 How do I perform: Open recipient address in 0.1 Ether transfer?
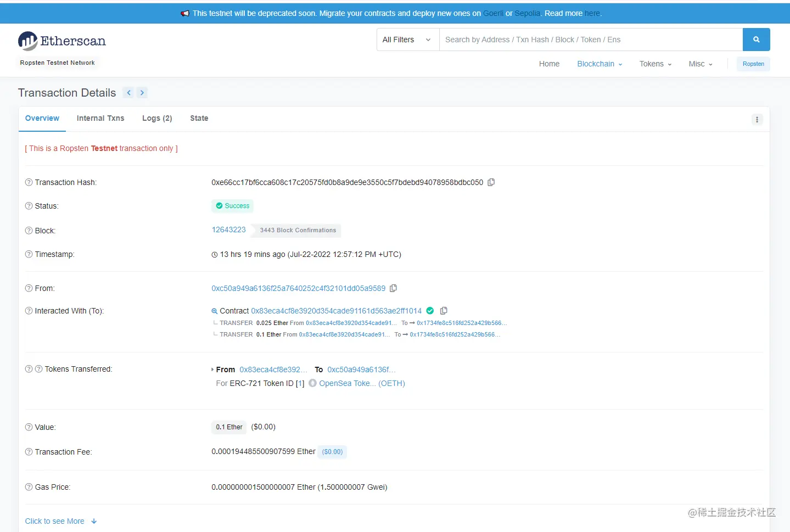pyautogui.click(x=455, y=334)
